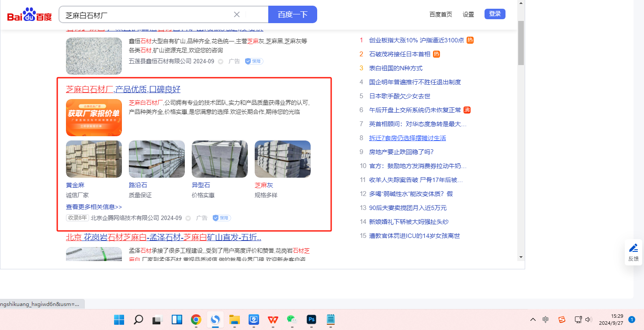
Task: Click the 保障 badge beside 五莲县鑫恒石材有限公司
Action: (x=254, y=61)
